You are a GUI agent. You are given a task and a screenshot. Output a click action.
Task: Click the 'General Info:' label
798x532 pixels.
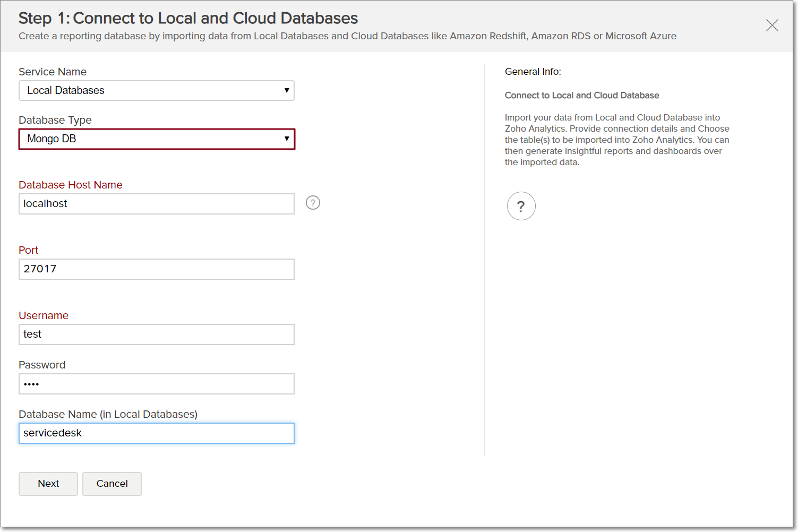533,72
